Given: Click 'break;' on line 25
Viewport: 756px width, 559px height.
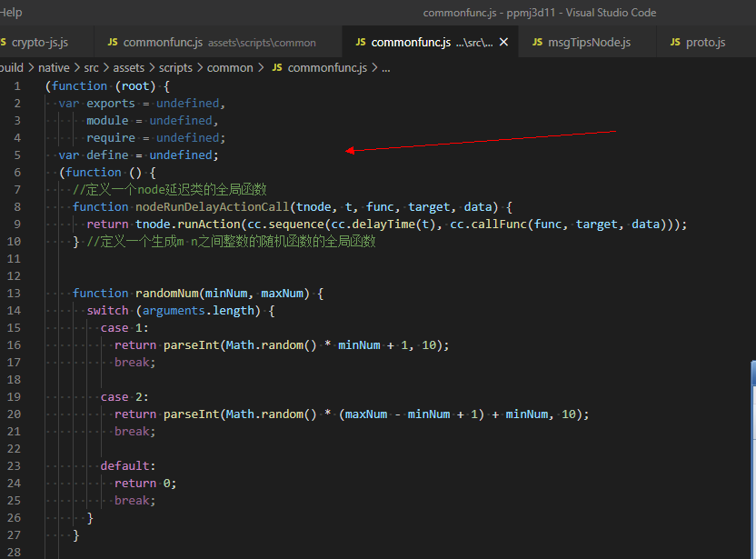Looking at the screenshot, I should 135,501.
